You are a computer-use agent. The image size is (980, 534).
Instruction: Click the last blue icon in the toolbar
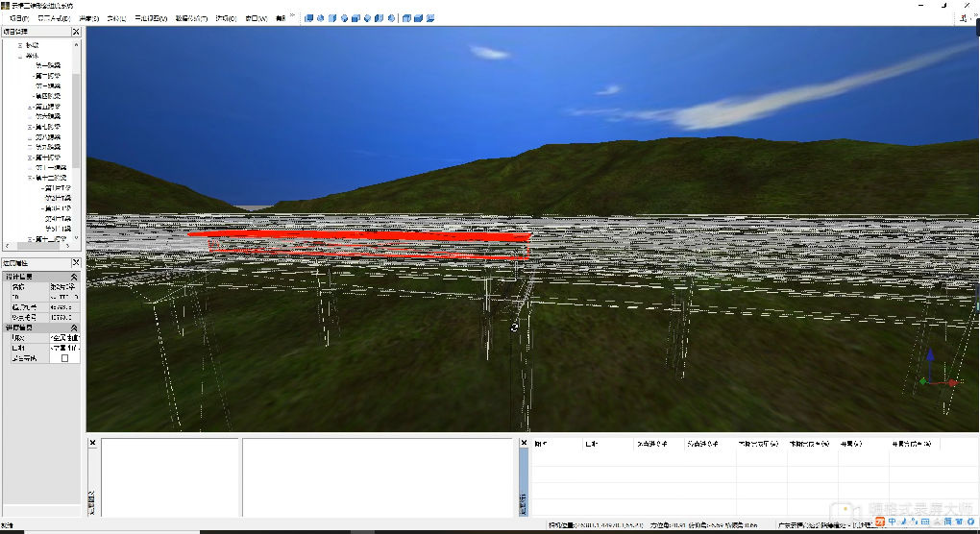(x=430, y=18)
